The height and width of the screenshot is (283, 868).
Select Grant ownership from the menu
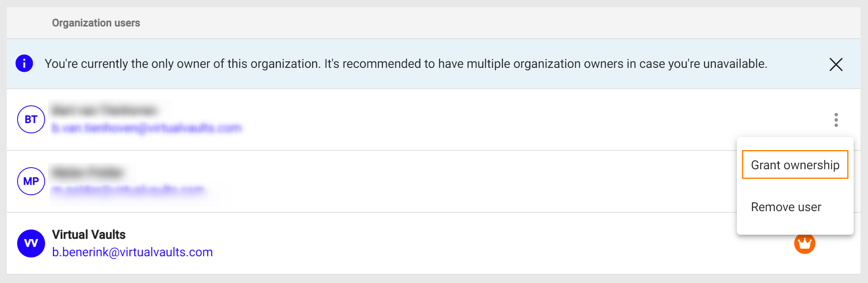point(795,165)
